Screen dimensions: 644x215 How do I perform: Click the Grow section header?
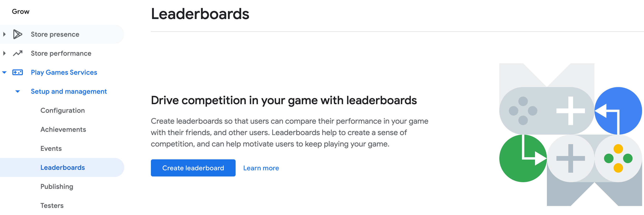tap(20, 11)
